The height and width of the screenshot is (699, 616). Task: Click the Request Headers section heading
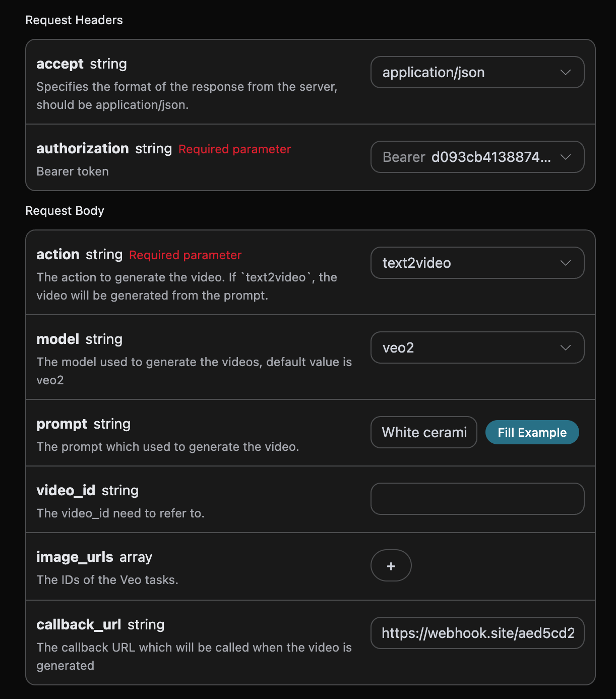click(x=74, y=20)
